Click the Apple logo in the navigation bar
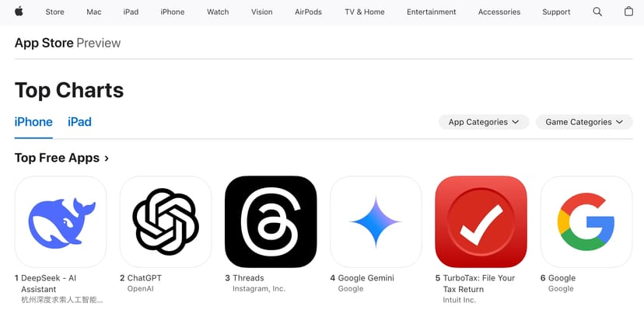Viewport: 644px width, 317px height. click(x=19, y=12)
